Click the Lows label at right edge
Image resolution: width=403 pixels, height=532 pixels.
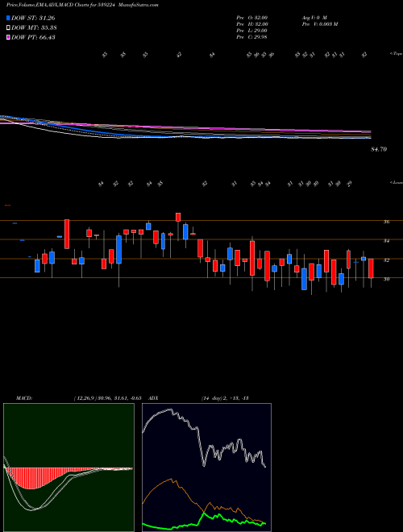(396, 182)
